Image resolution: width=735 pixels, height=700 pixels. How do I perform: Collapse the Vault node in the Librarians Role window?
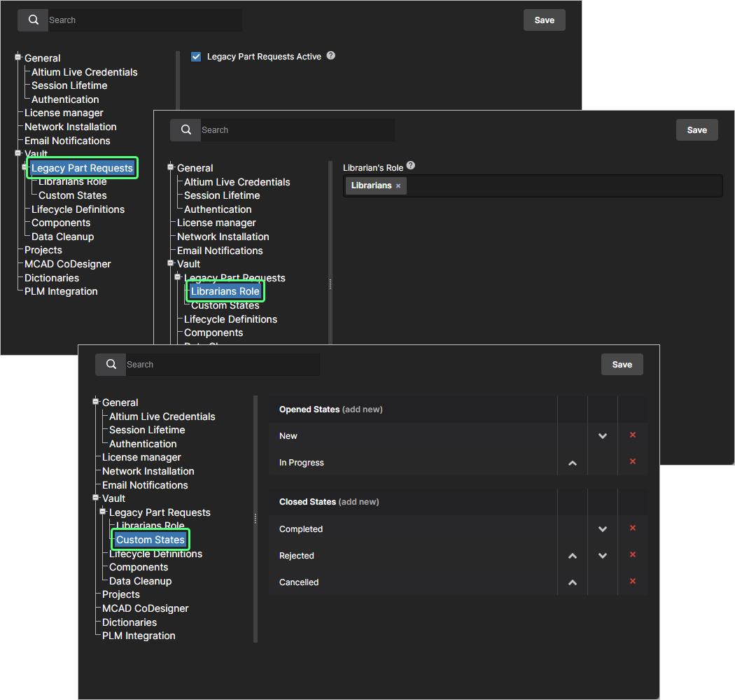click(x=171, y=263)
